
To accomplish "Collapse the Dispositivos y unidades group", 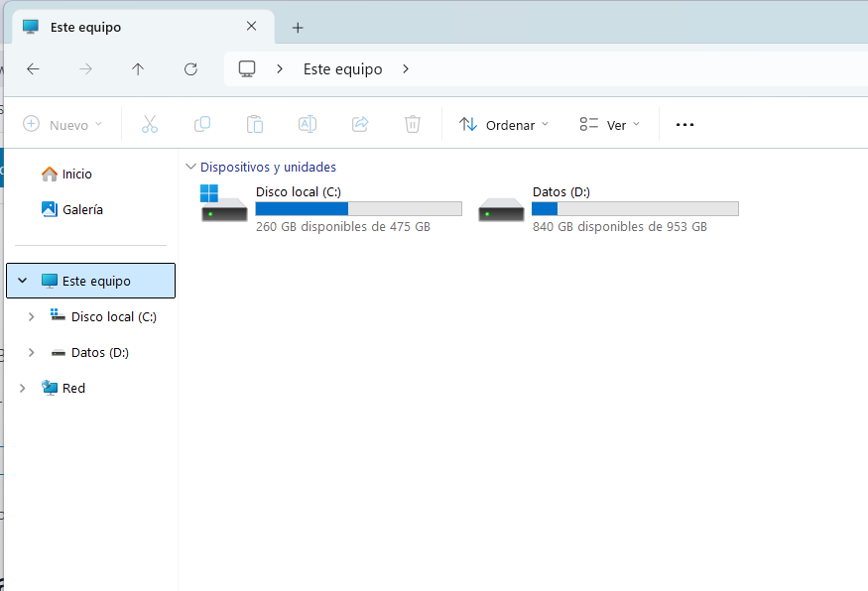I will (190, 167).
